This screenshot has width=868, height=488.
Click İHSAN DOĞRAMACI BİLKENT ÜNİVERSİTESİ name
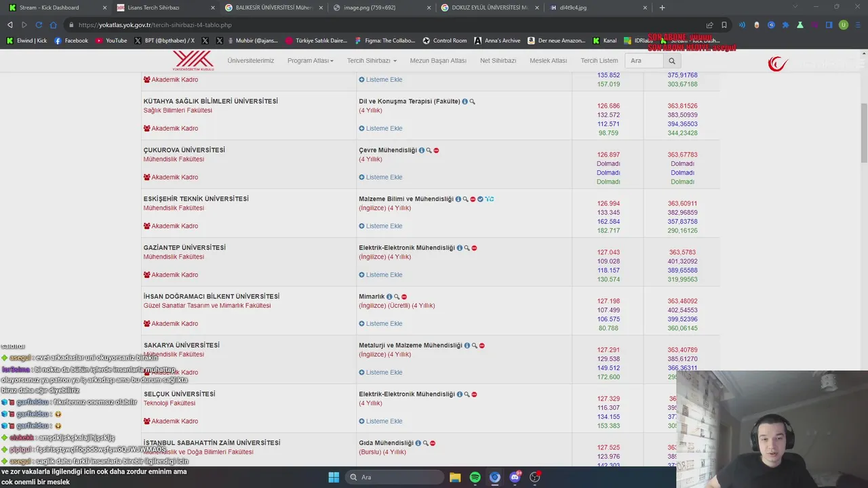tap(212, 297)
